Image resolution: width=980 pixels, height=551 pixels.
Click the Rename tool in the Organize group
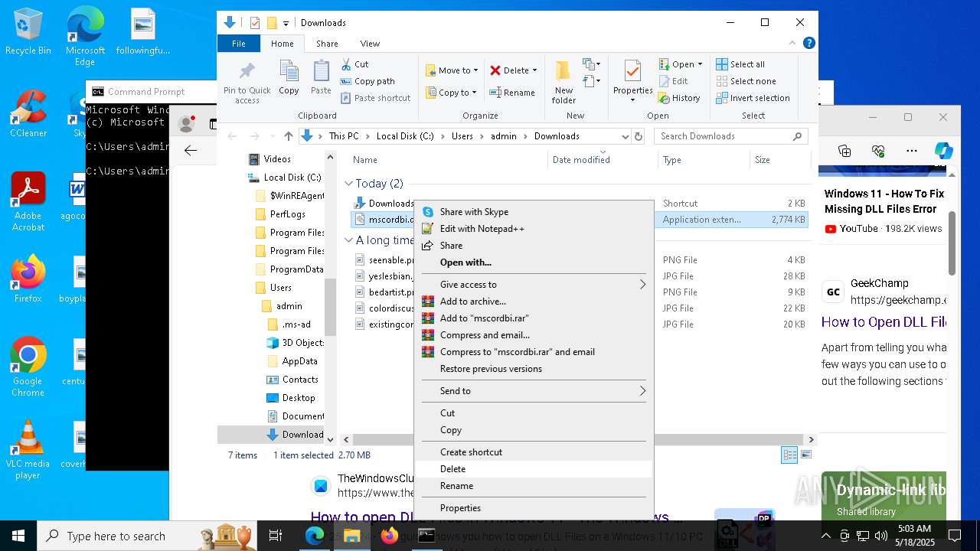[x=512, y=93]
